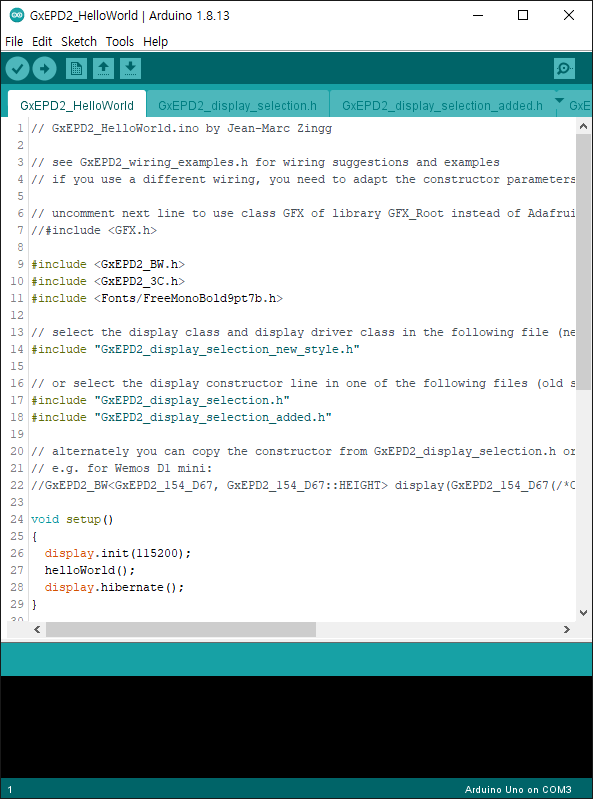Click line 7 '//#include <GFX.h>'

pyautogui.click(x=94, y=230)
